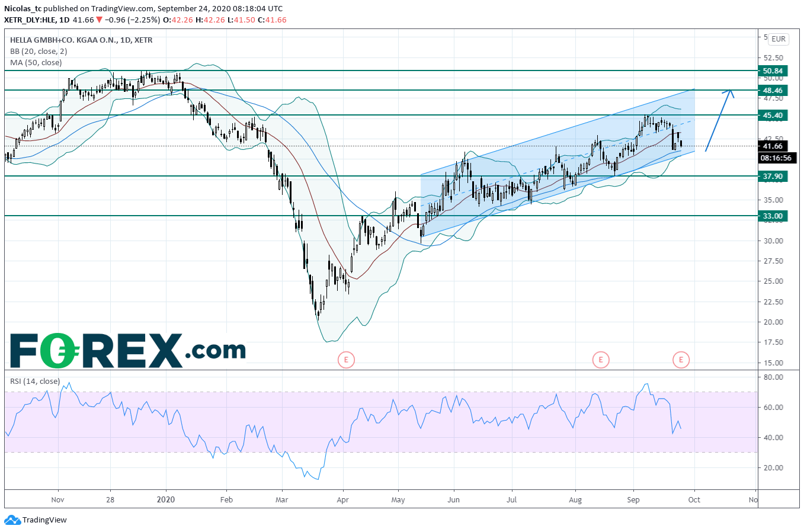Click the BB (20, close, 2) indicator legend
This screenshot has height=532, width=804.
pyautogui.click(x=39, y=52)
